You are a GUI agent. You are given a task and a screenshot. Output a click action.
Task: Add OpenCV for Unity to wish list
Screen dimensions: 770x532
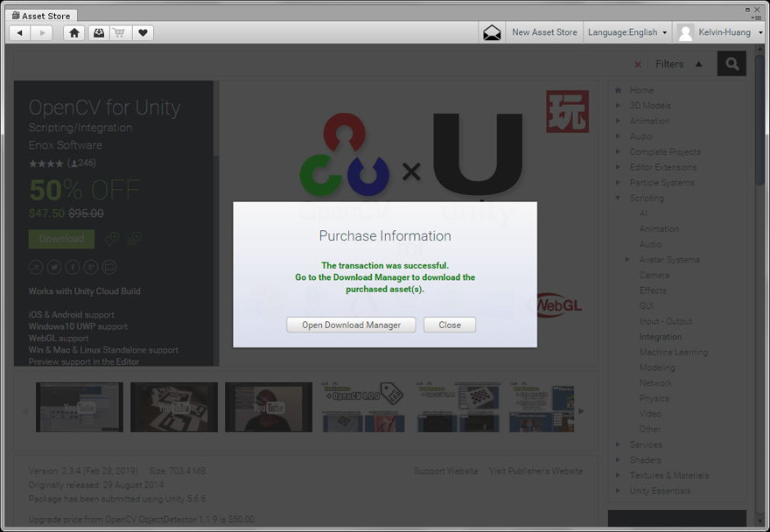coord(112,239)
